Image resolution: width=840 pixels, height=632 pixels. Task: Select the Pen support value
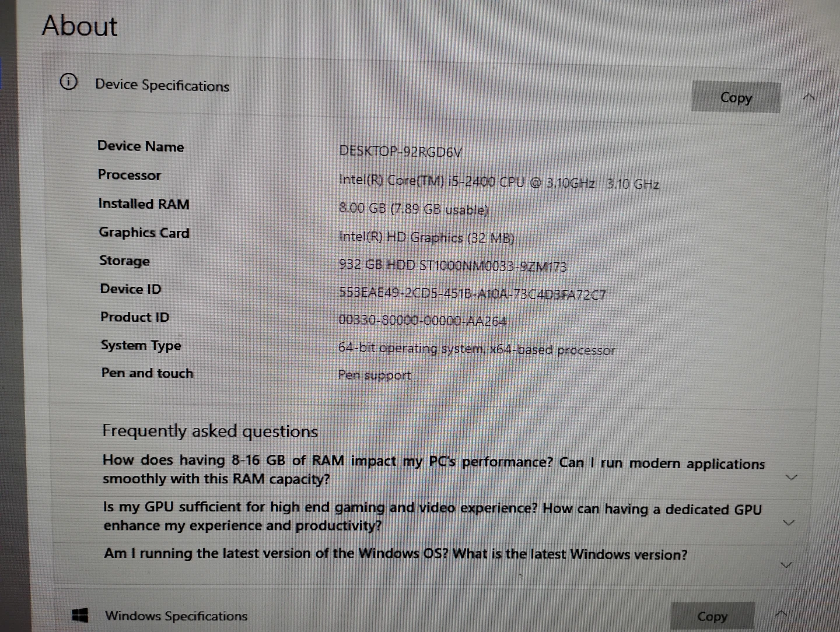[374, 375]
